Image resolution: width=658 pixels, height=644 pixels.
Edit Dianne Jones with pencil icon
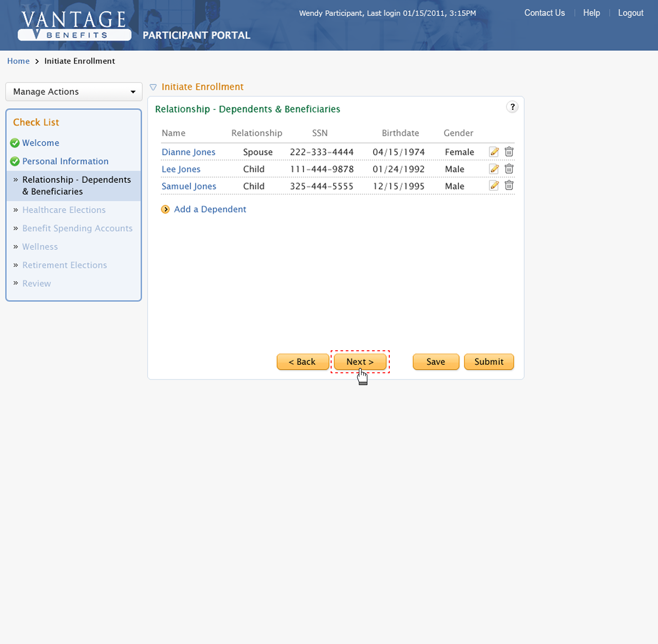(494, 152)
